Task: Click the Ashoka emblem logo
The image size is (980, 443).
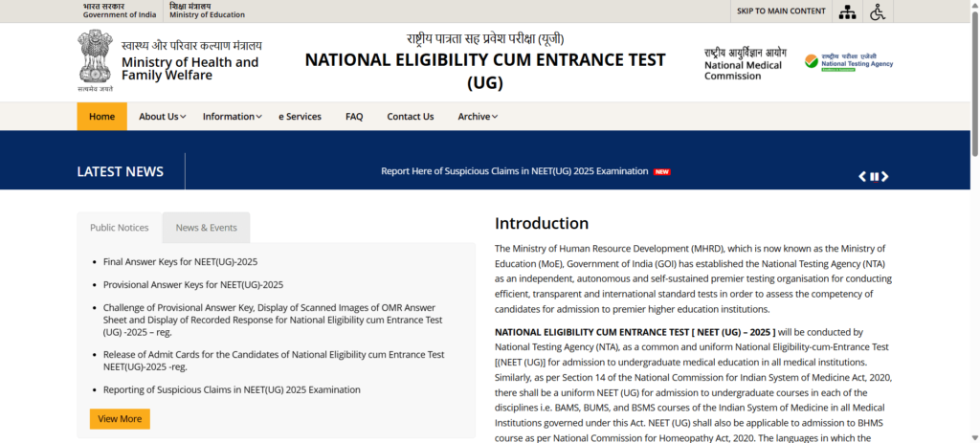Action: click(x=95, y=60)
